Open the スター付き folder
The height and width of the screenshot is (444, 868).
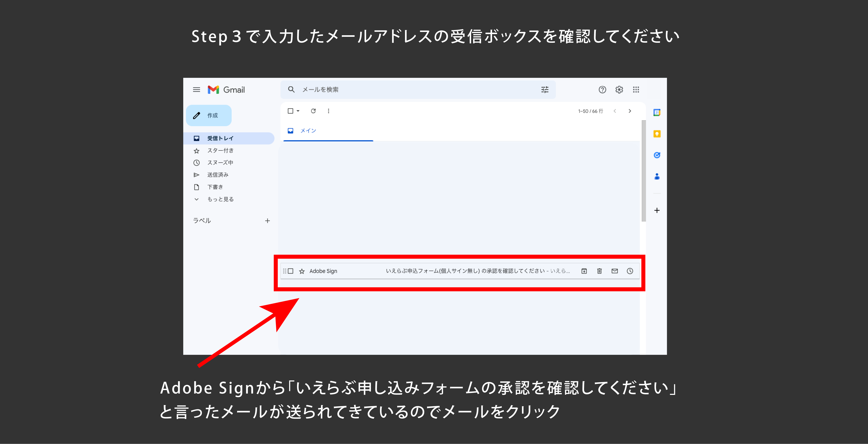click(x=220, y=150)
